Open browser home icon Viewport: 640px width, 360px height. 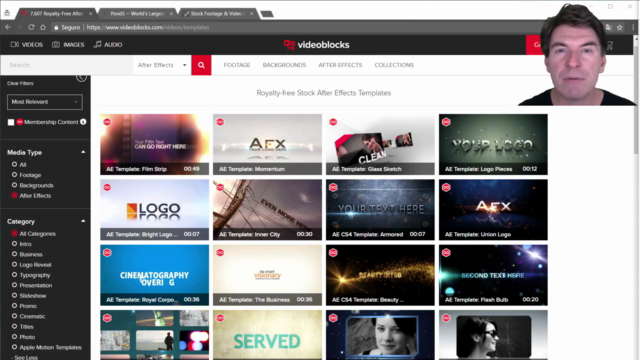coord(43,27)
